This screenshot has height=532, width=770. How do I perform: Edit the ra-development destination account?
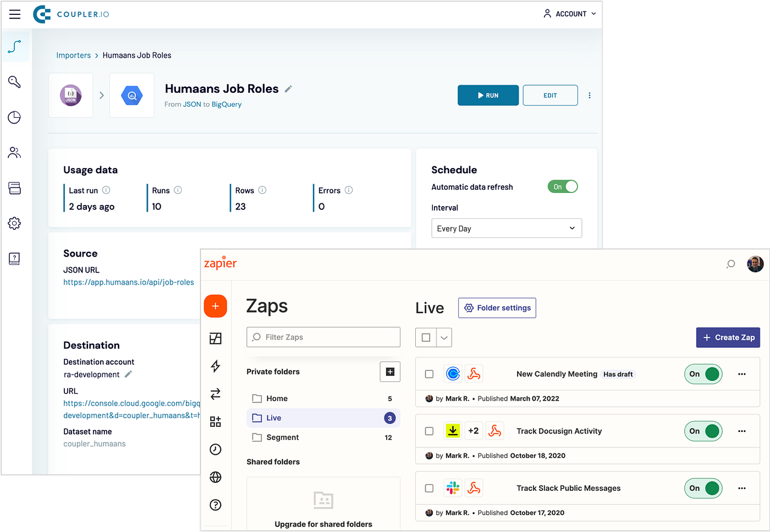click(x=128, y=374)
